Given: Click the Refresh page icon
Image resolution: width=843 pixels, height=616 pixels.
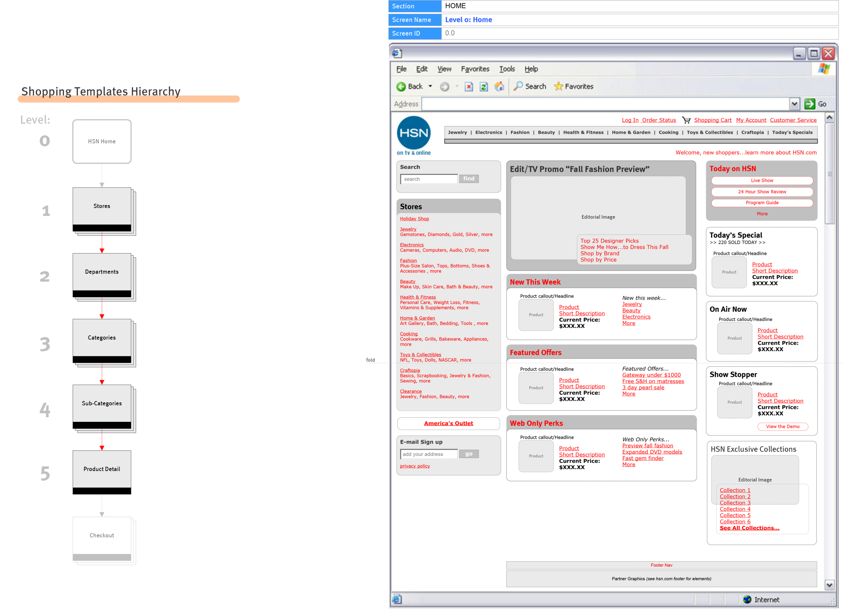Looking at the screenshot, I should [x=484, y=87].
